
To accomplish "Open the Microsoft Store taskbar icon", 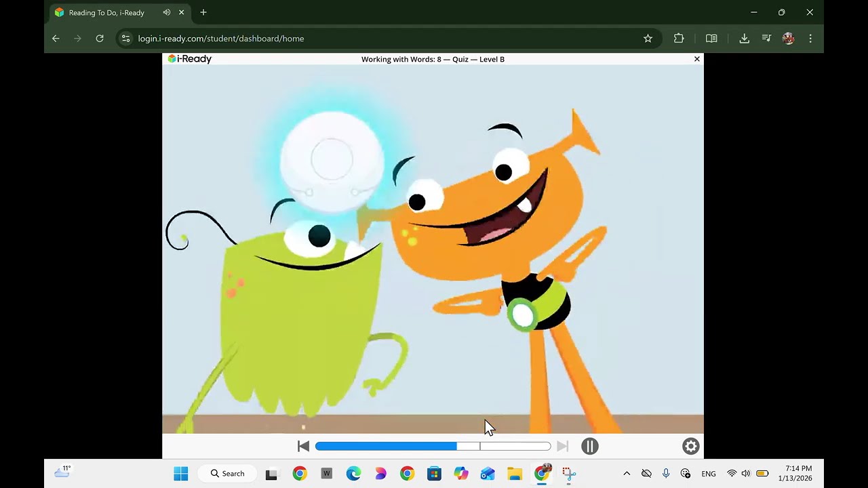I will (434, 474).
